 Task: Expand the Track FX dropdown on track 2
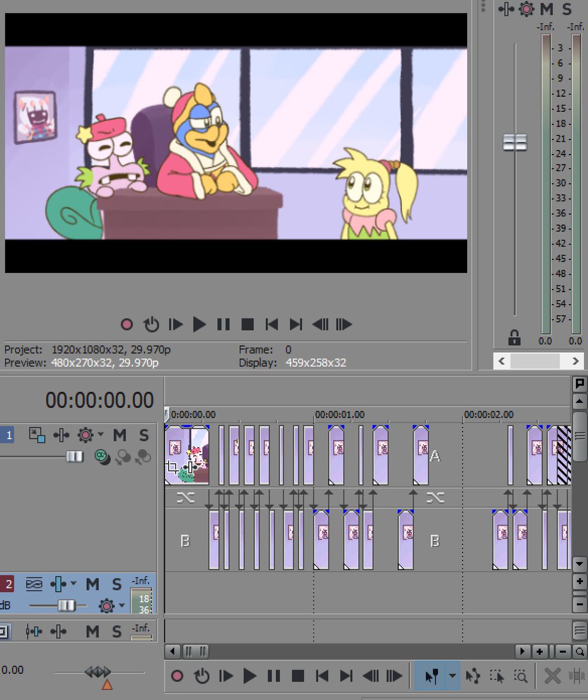coord(73,583)
